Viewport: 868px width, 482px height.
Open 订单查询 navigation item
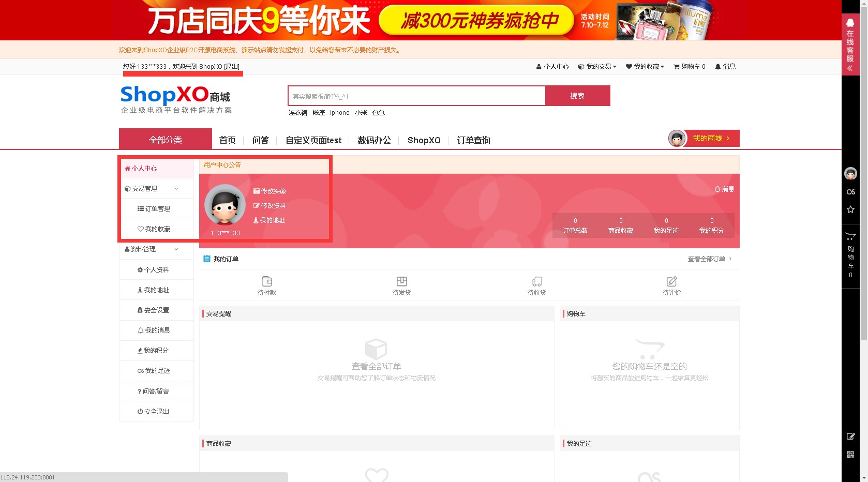(x=474, y=140)
